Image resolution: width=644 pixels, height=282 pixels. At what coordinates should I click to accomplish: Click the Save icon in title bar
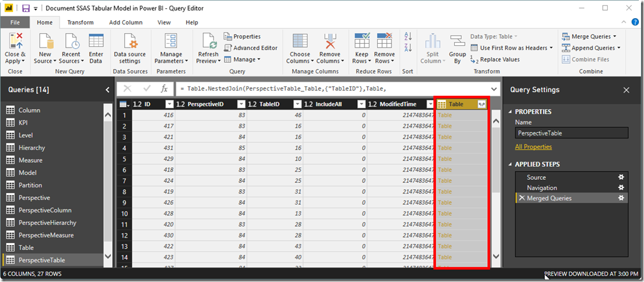[26, 8]
